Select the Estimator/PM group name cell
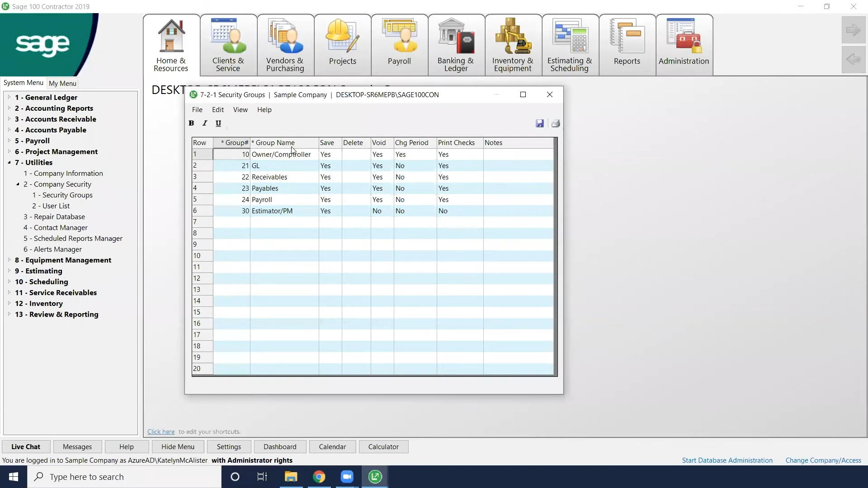This screenshot has height=488, width=868. pos(284,211)
